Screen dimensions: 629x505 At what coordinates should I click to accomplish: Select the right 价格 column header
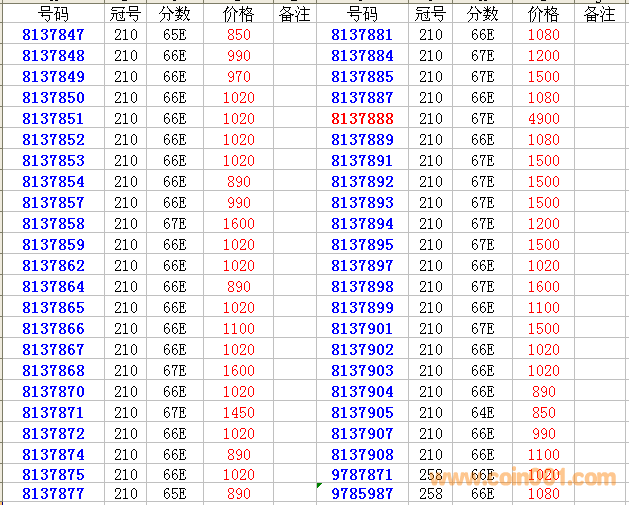[543, 14]
